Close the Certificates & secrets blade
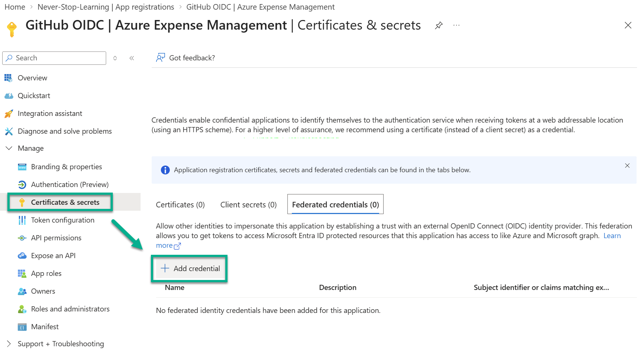The height and width of the screenshot is (357, 644). tap(628, 25)
